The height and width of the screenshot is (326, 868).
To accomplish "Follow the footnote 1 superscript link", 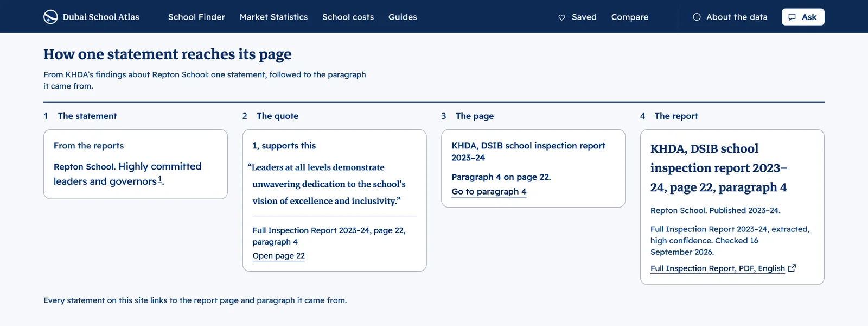I will tap(160, 179).
